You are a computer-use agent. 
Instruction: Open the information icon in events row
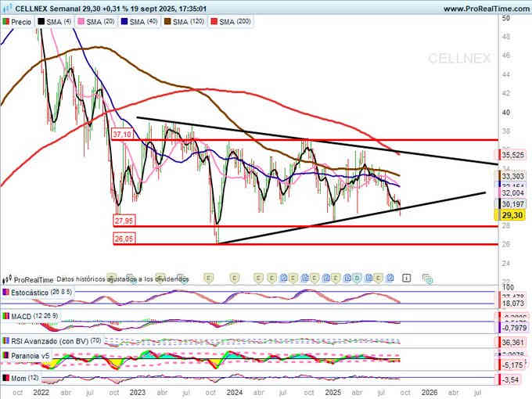[x=406, y=279]
